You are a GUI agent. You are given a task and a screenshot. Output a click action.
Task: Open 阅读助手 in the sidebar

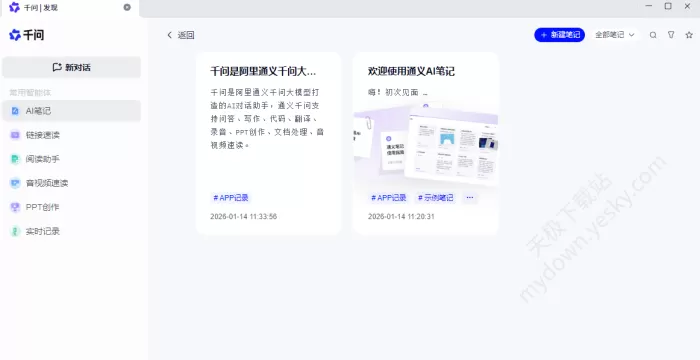(71, 159)
